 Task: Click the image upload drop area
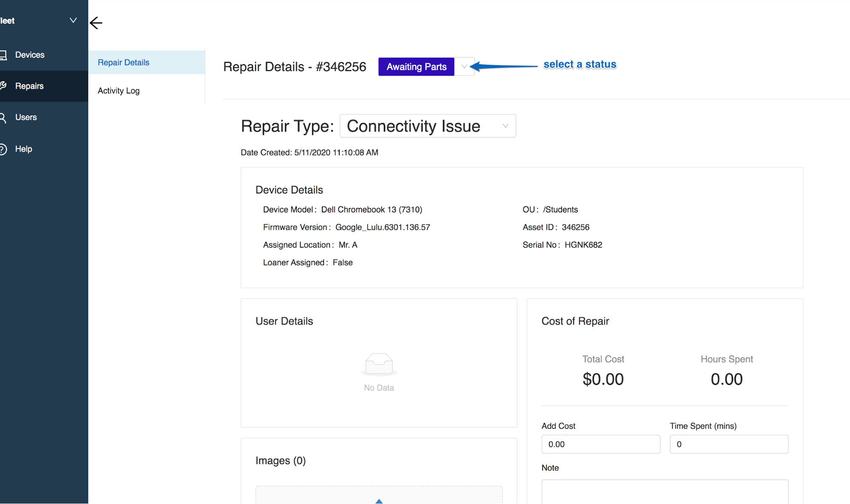(x=379, y=495)
